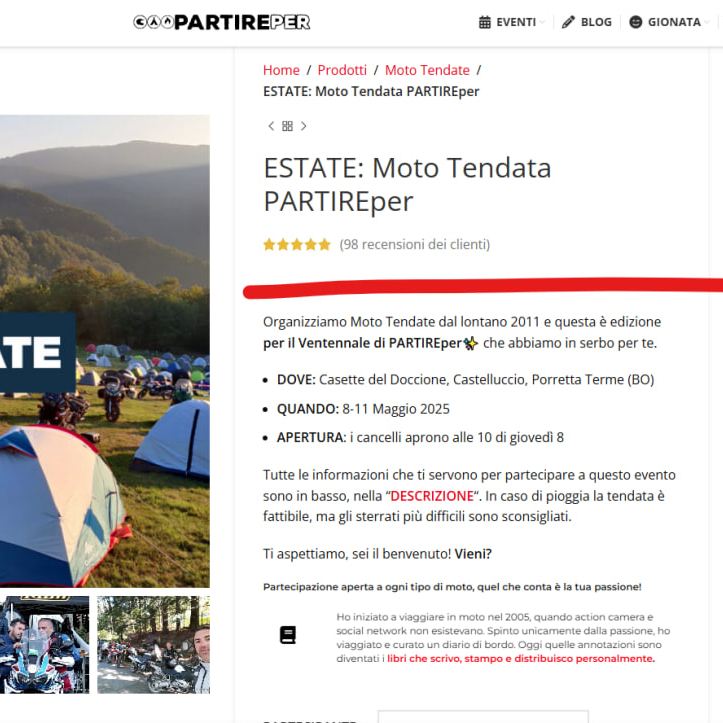Go to previous product with left chevron

tap(271, 126)
